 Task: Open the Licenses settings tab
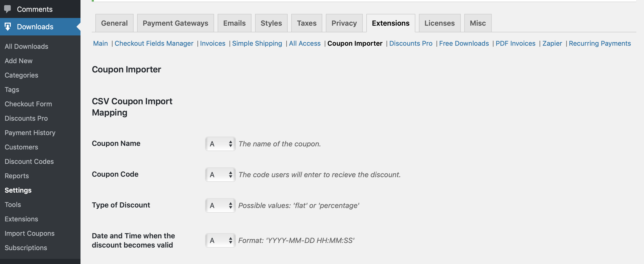pos(439,23)
